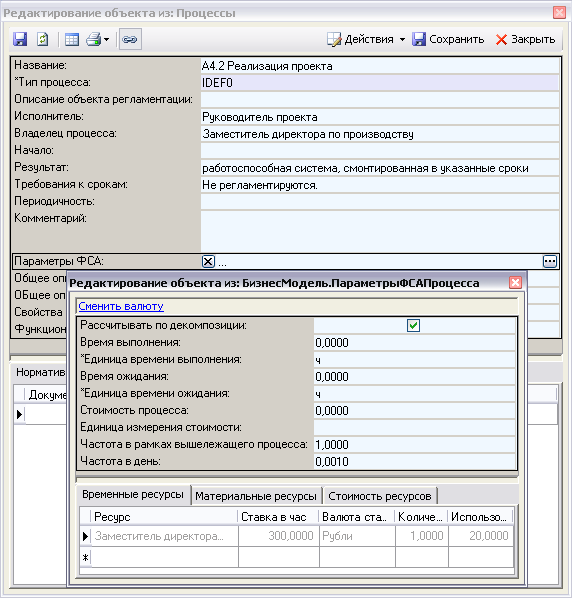Clear Параметры ФСА with the X icon
The image size is (572, 598).
point(208,262)
